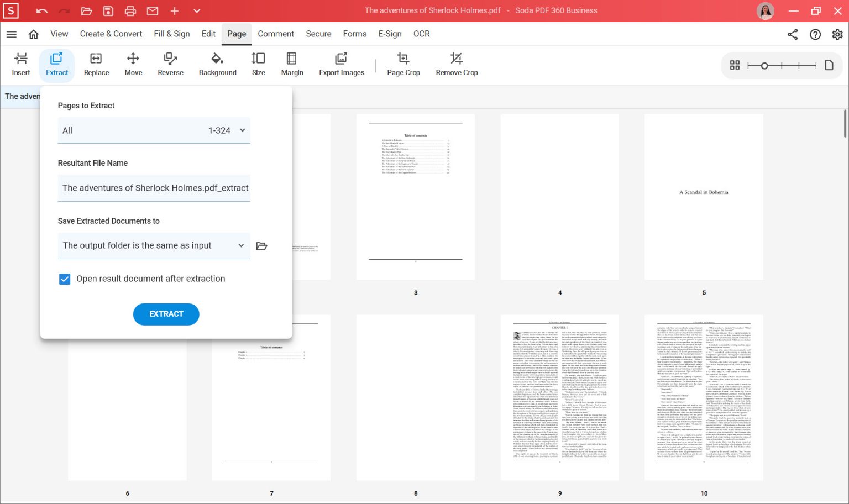The height and width of the screenshot is (504, 849).
Task: Print the document
Action: (x=130, y=11)
